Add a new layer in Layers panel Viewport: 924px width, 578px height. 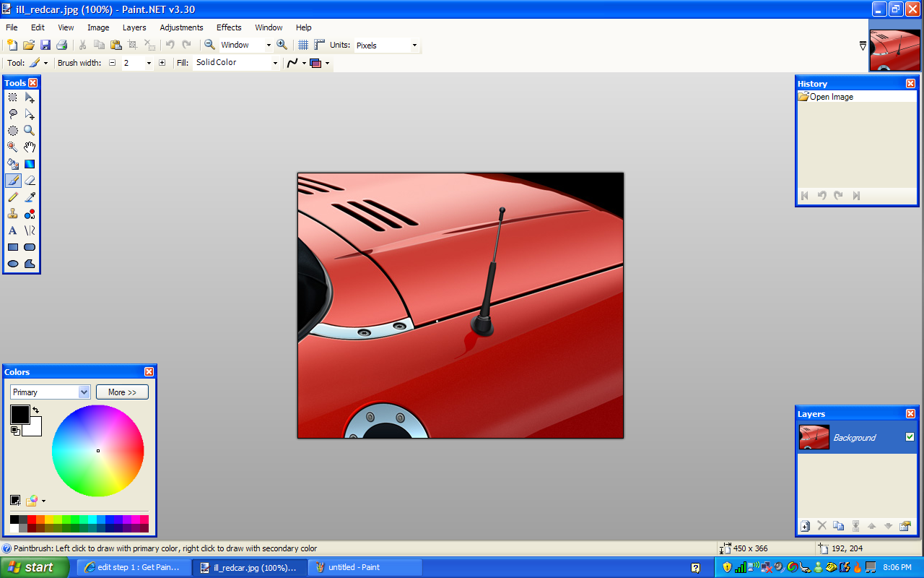click(806, 526)
